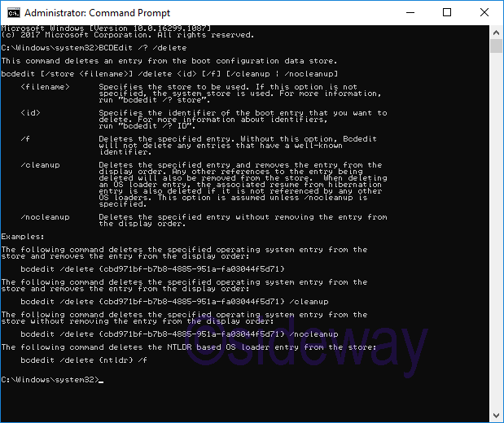The height and width of the screenshot is (423, 504).
Task: Maximize the Command Prompt window
Action: pyautogui.click(x=447, y=13)
